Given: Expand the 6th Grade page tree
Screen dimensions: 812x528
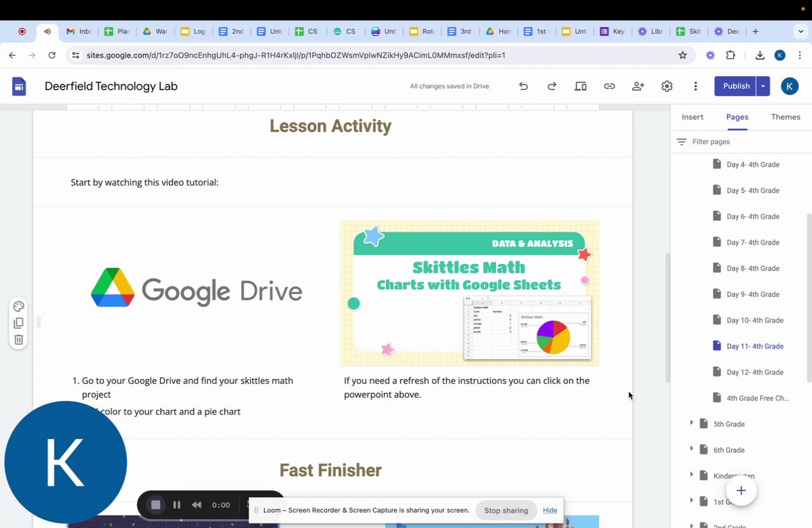Looking at the screenshot, I should point(691,449).
